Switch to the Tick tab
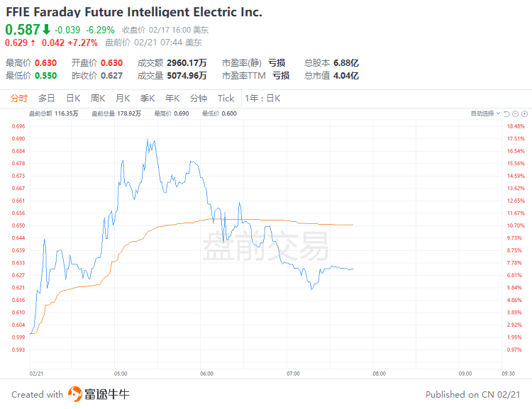532x409 pixels. pos(226,99)
